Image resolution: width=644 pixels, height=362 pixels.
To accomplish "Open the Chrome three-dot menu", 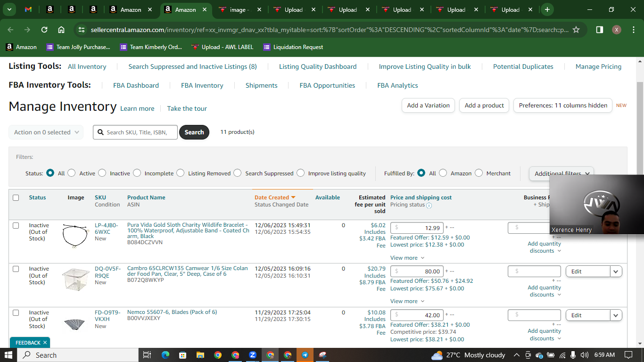I will pyautogui.click(x=633, y=30).
